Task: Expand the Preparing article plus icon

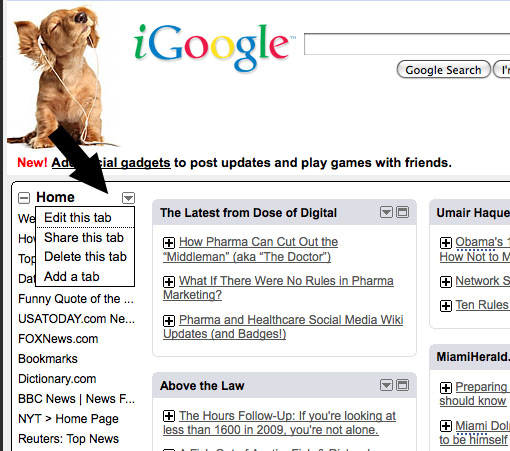Action: pos(446,388)
